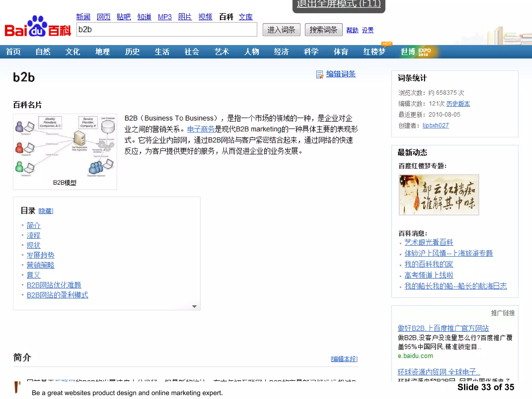Image resolution: width=532 pixels, height=399 pixels.
Task: Click the HOT badge above 红楼梦
Action: click(387, 44)
